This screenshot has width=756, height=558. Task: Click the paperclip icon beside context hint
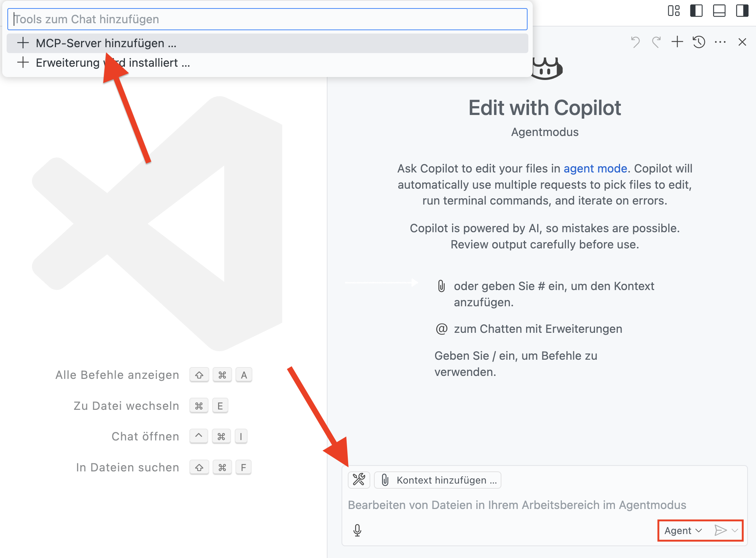[441, 286]
